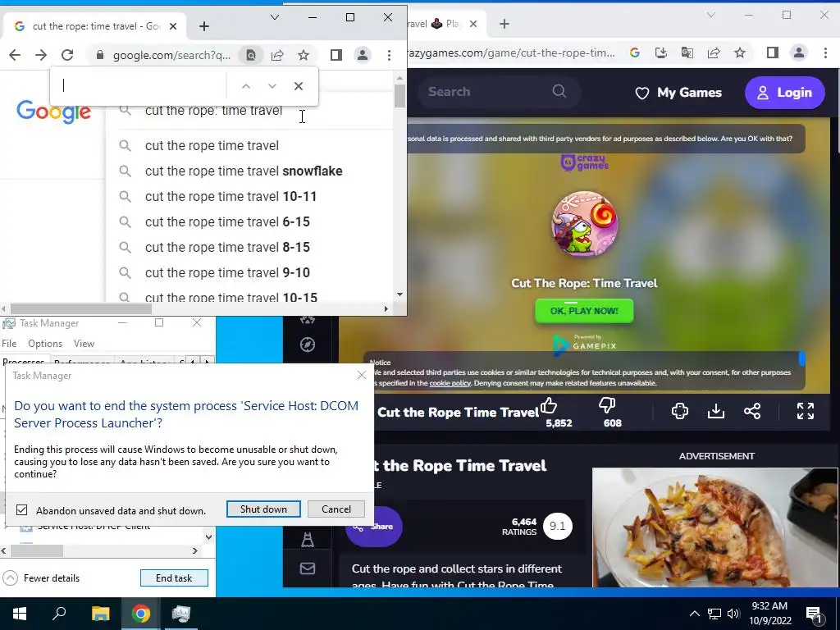
Task: Open side panel in Google Chrome window
Action: click(x=336, y=55)
